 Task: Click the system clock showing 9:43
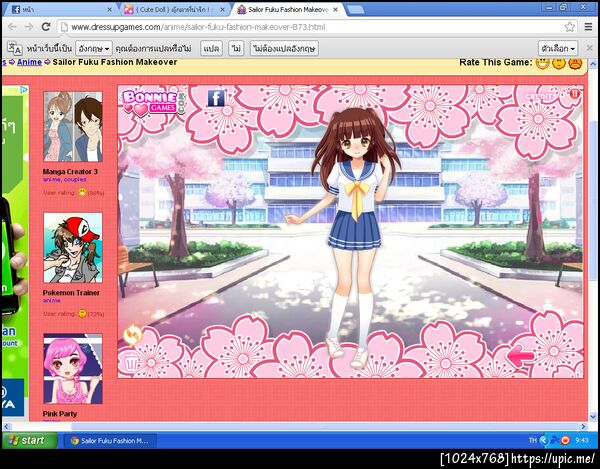click(582, 440)
